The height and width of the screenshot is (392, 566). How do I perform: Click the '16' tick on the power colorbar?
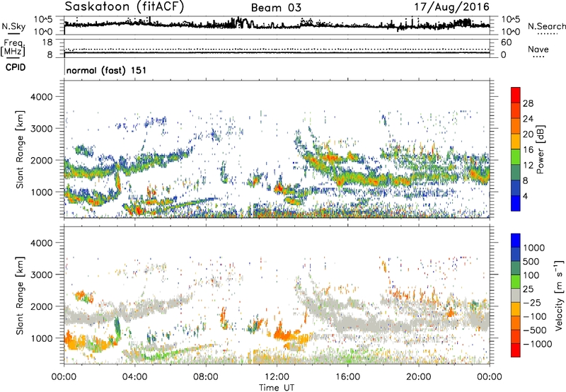(x=528, y=150)
